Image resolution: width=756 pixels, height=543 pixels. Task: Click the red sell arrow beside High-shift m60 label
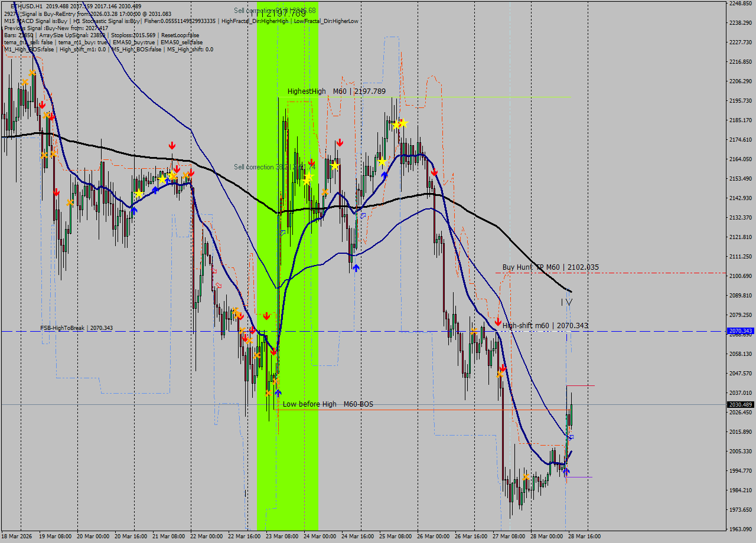pos(498,322)
